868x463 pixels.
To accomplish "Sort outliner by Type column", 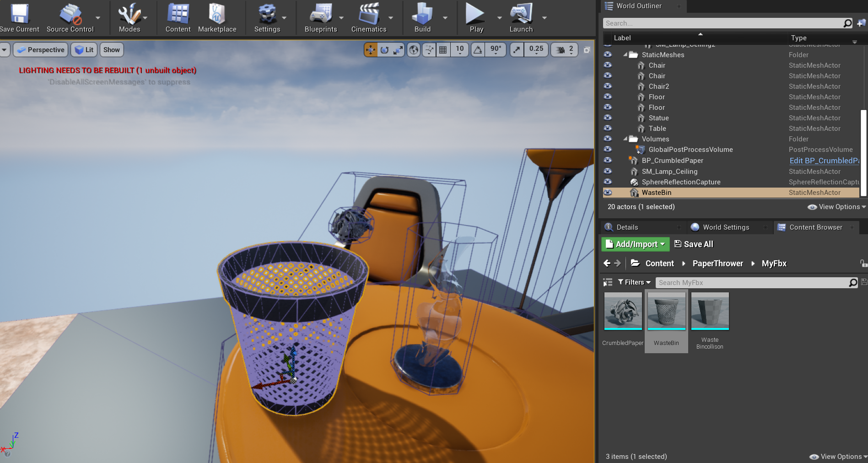I will click(824, 38).
